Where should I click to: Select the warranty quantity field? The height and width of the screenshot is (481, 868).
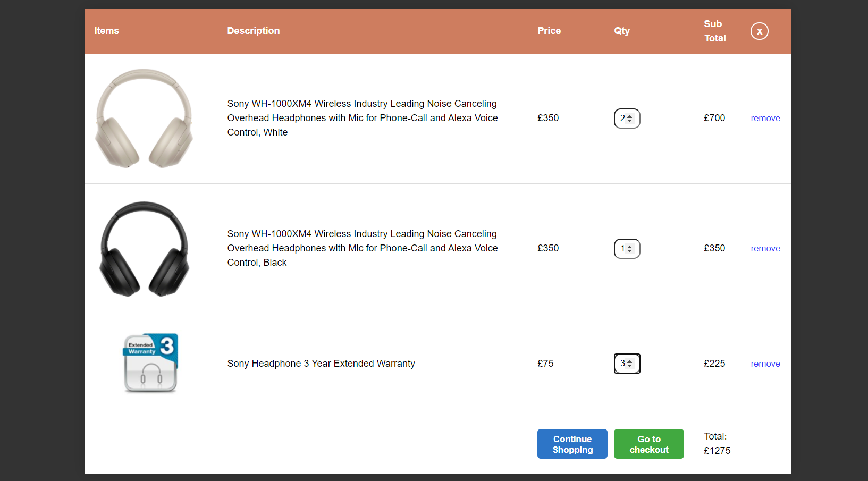[623, 364]
